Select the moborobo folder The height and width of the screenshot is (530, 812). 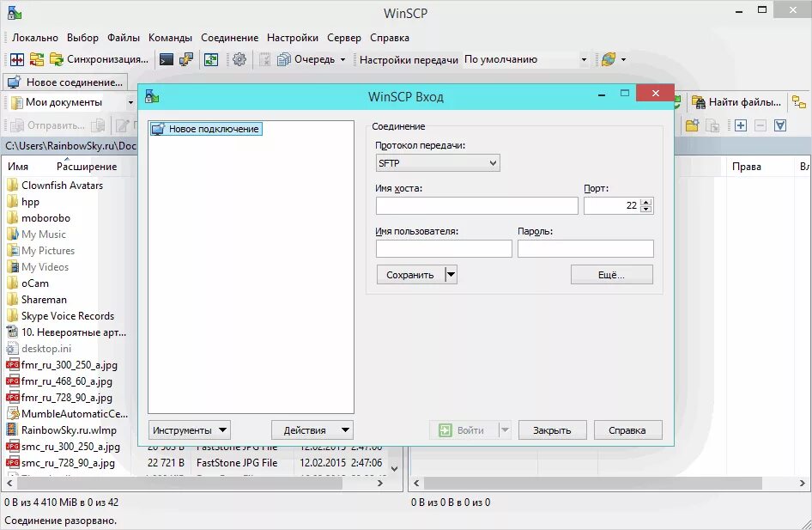[39, 218]
